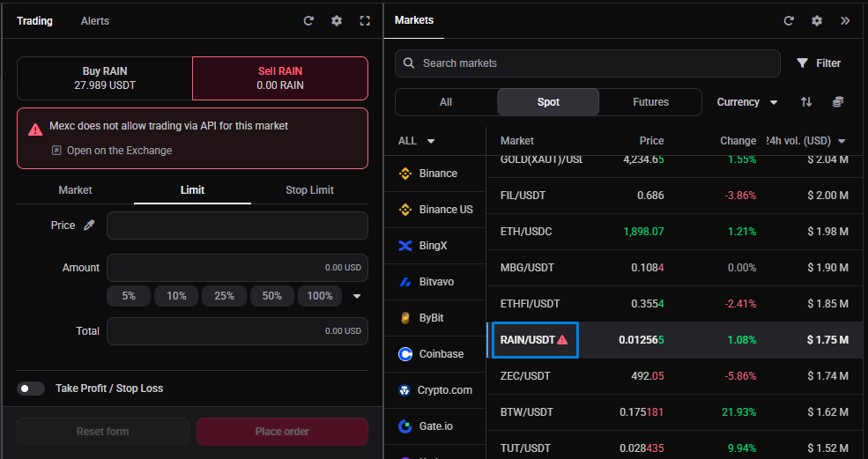Select Gate.io exchange

click(x=434, y=426)
